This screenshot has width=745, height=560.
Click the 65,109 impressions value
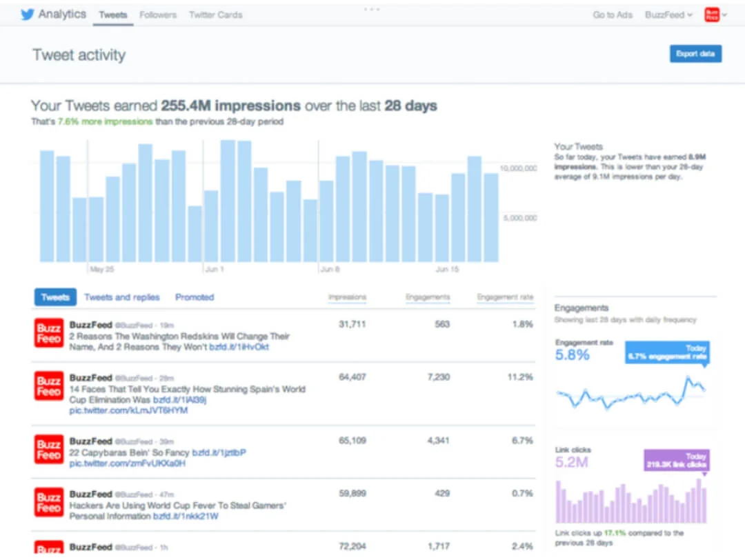coord(352,440)
